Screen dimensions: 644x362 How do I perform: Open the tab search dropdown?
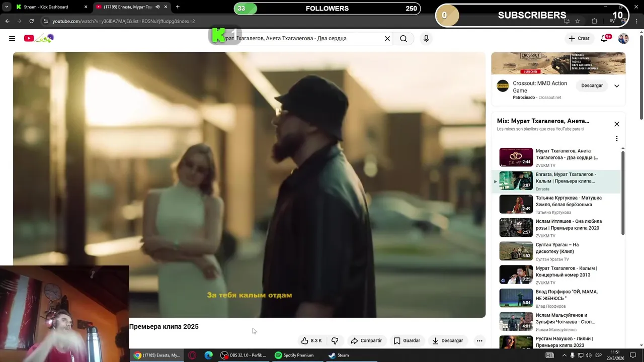point(7,7)
